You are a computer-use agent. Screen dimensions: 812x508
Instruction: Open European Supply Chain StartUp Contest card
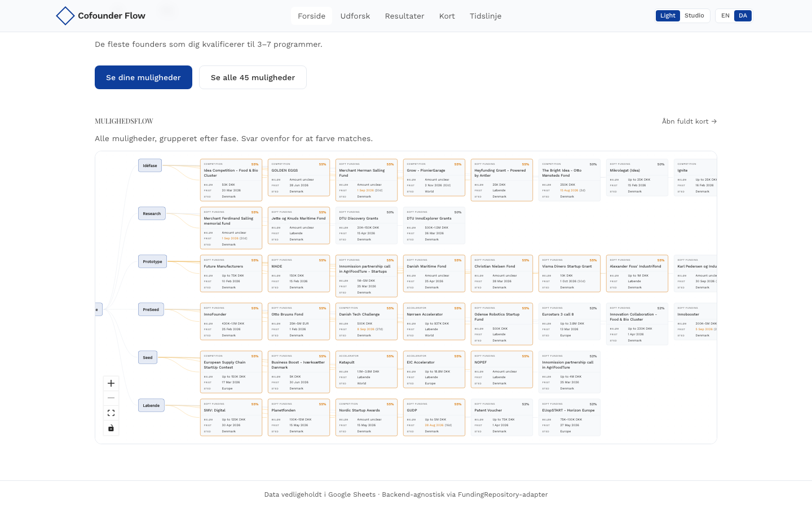click(x=231, y=372)
